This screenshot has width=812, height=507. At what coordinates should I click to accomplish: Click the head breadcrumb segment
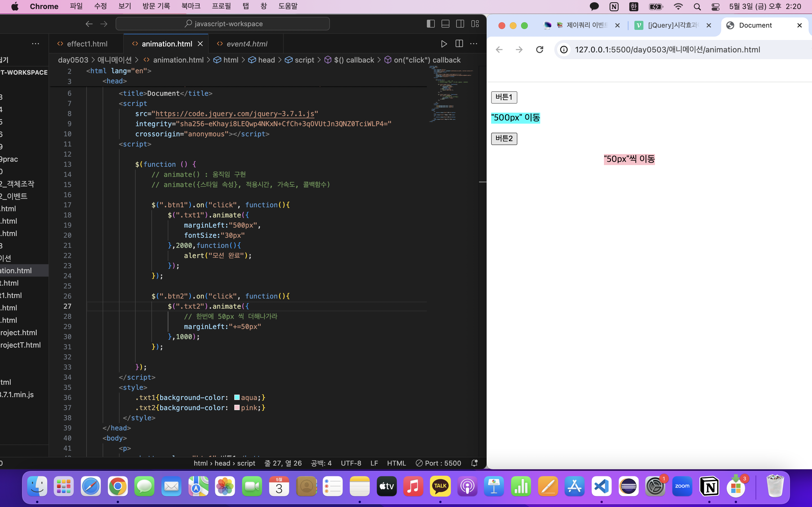coord(266,60)
